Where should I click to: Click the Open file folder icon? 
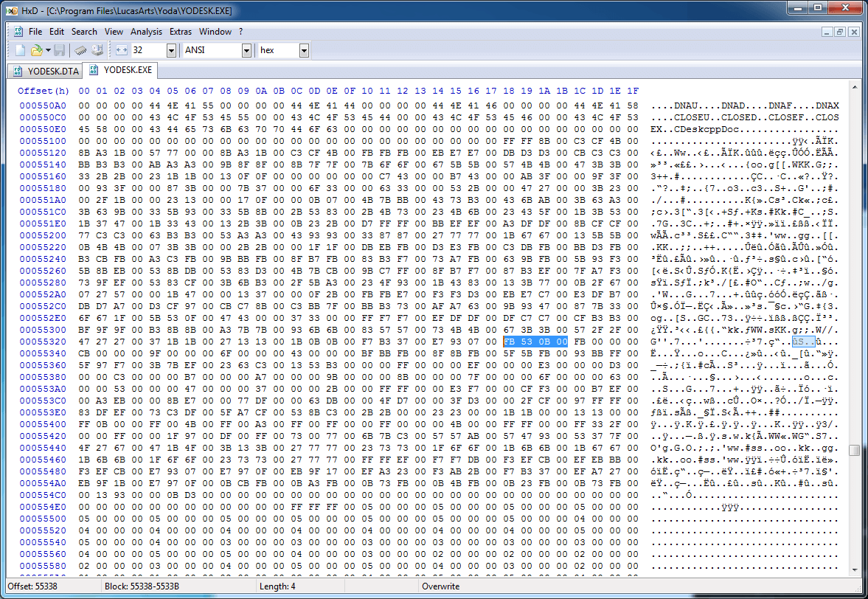(36, 50)
